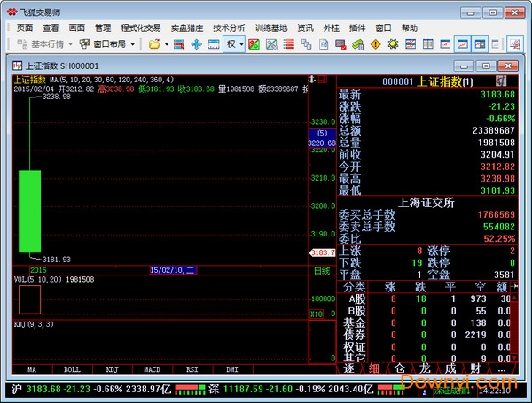Click the green money stack toolbar icon
Image resolution: width=532 pixels, height=403 pixels.
[358, 43]
